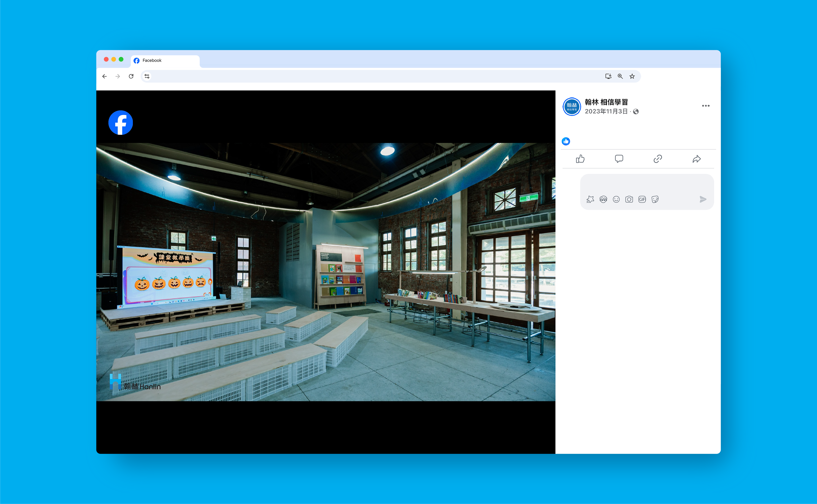Open the sticker picker icon

655,199
